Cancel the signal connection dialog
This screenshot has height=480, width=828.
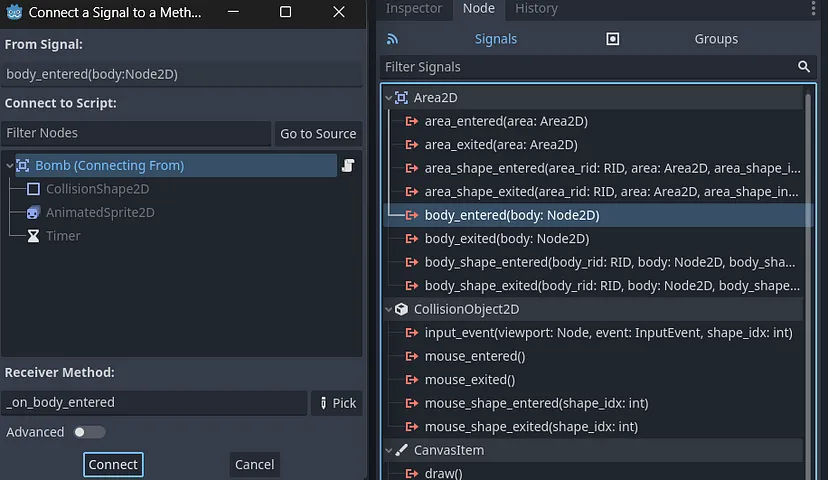click(255, 464)
